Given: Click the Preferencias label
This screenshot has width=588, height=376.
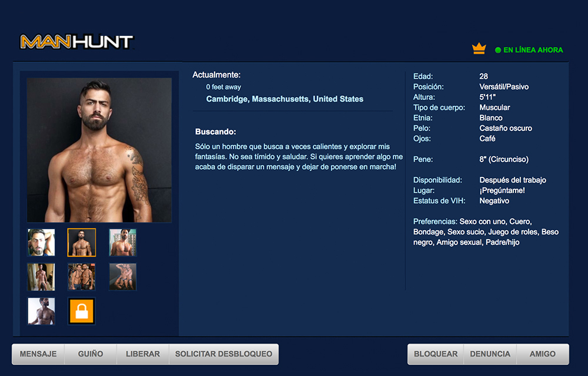Looking at the screenshot, I should 435,221.
